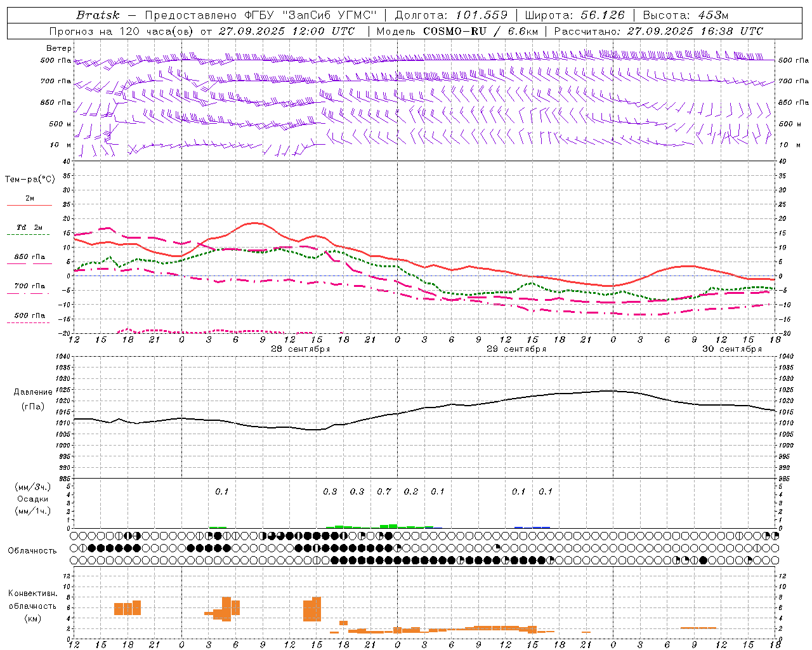Click the Bratsk station title
This screenshot has width=812, height=650.
(x=98, y=15)
